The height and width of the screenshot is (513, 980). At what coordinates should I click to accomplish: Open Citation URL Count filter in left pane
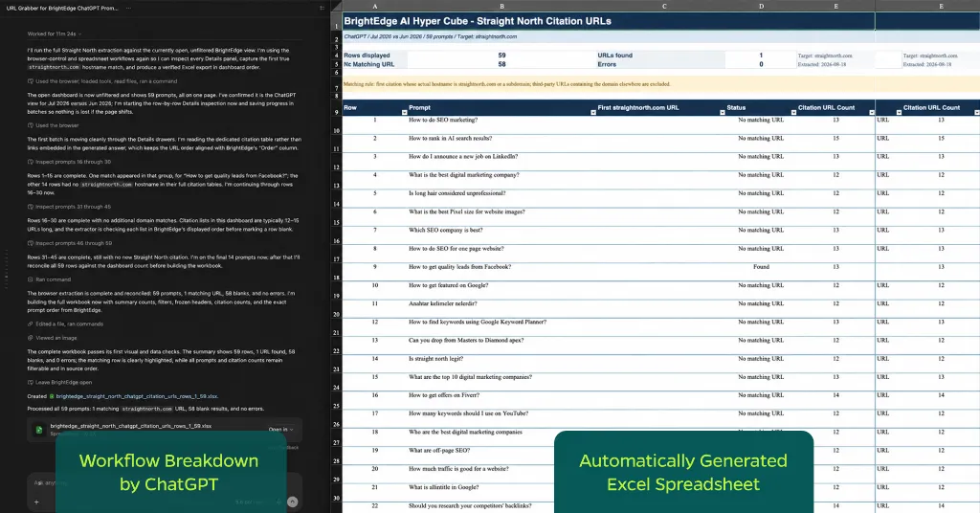(871, 113)
